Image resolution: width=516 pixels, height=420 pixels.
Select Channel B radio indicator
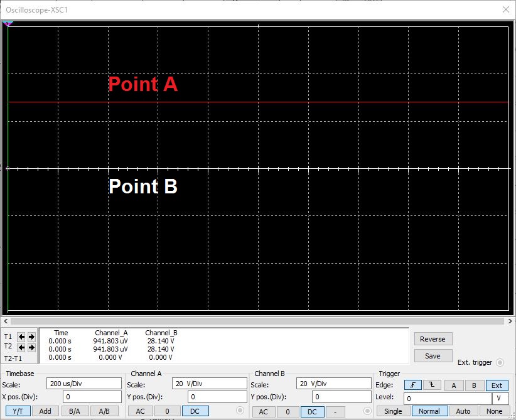(x=367, y=411)
